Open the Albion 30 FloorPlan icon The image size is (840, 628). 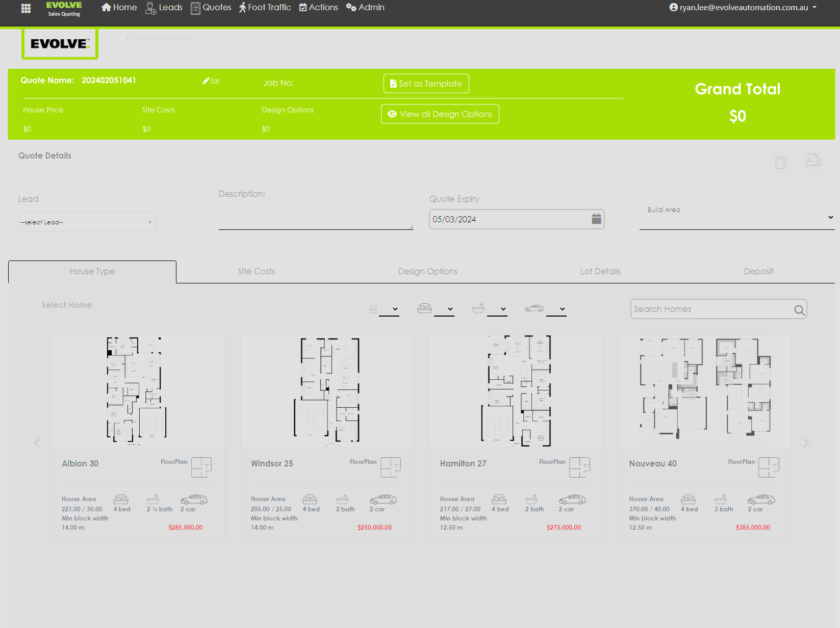pos(201,467)
